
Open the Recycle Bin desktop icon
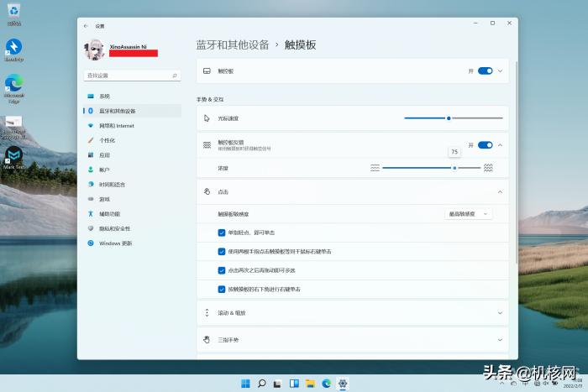pos(14,14)
